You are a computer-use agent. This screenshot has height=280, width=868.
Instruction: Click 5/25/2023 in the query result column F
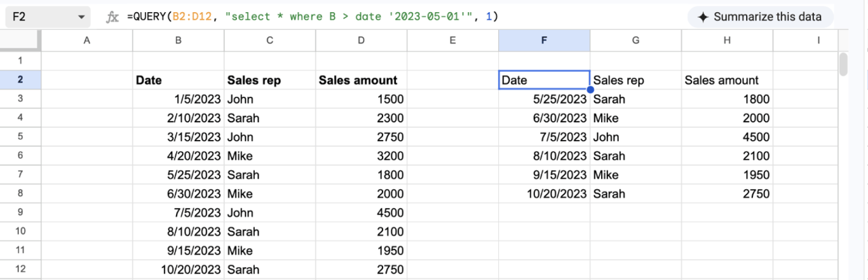click(x=560, y=99)
